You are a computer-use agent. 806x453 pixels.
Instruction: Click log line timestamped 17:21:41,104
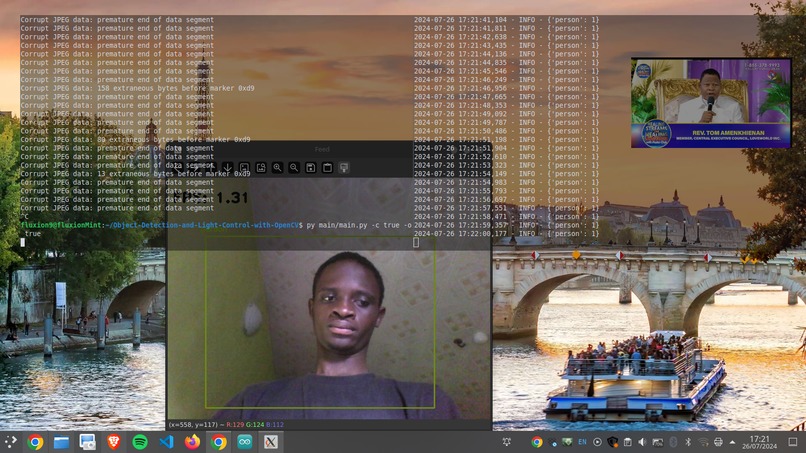click(506, 20)
